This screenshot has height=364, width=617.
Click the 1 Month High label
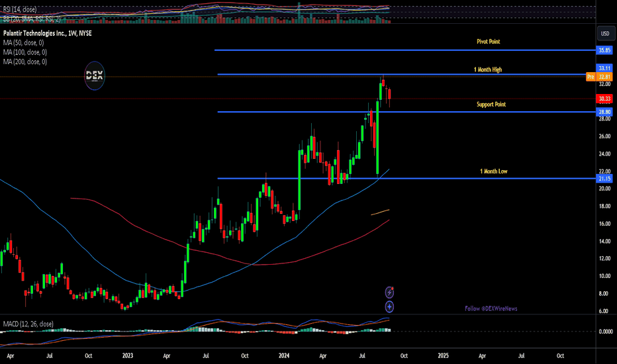click(x=488, y=69)
